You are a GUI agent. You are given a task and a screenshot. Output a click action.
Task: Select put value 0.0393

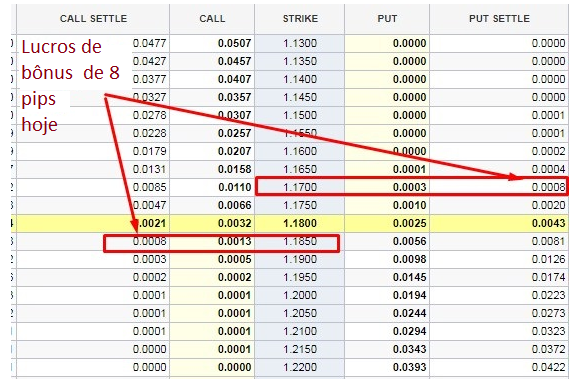(x=409, y=368)
